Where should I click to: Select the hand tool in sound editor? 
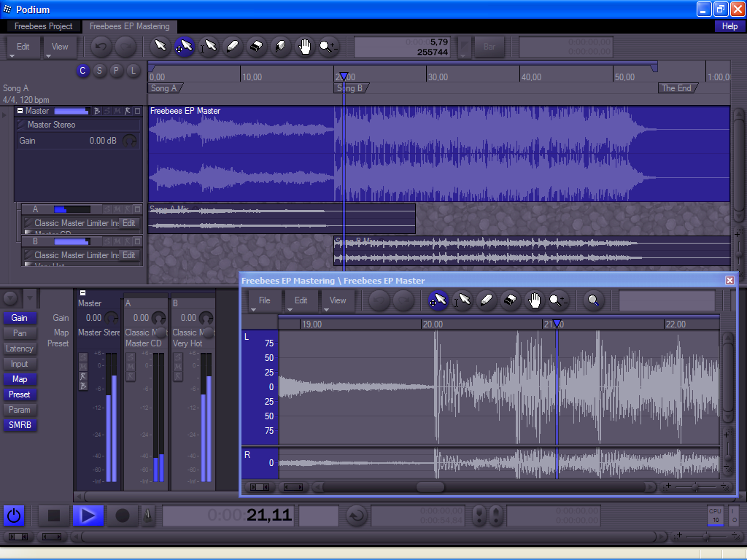pyautogui.click(x=535, y=300)
